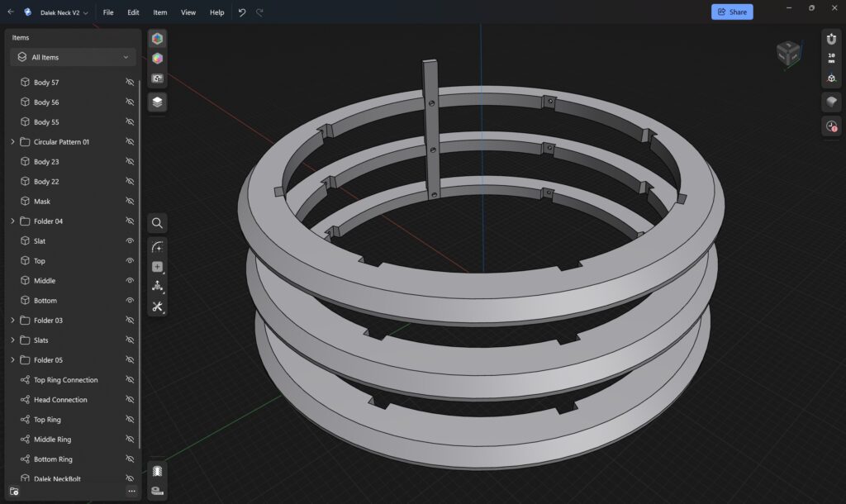The image size is (846, 504).
Task: Hide the Slat body
Action: tap(130, 241)
